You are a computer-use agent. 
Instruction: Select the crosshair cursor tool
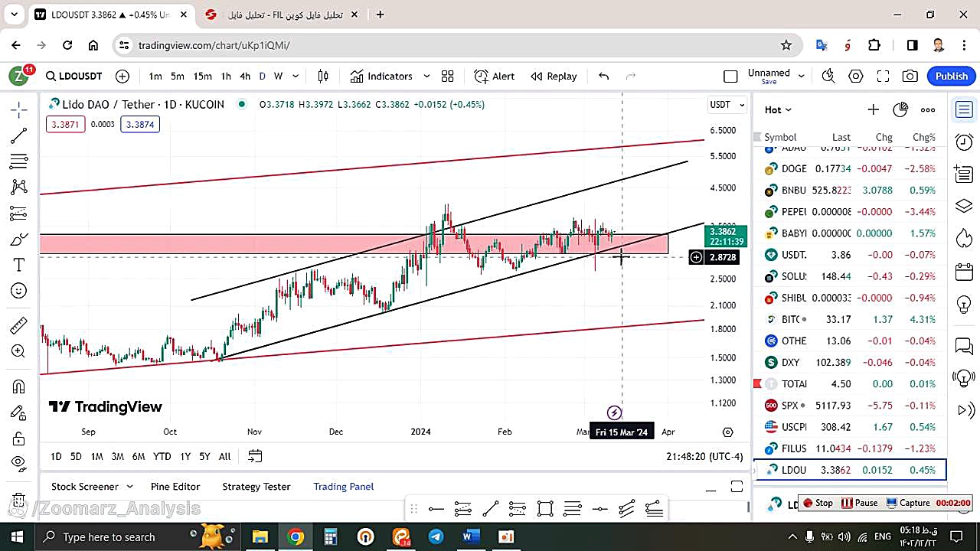[x=19, y=109]
